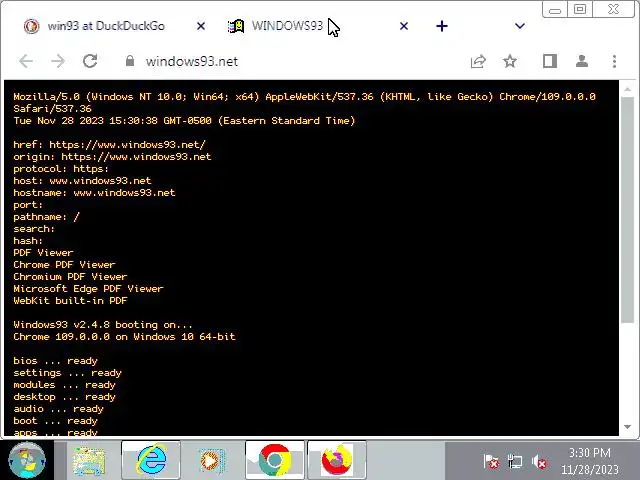Open the taskbar icon beside Start
The image size is (640, 480).
point(89,460)
